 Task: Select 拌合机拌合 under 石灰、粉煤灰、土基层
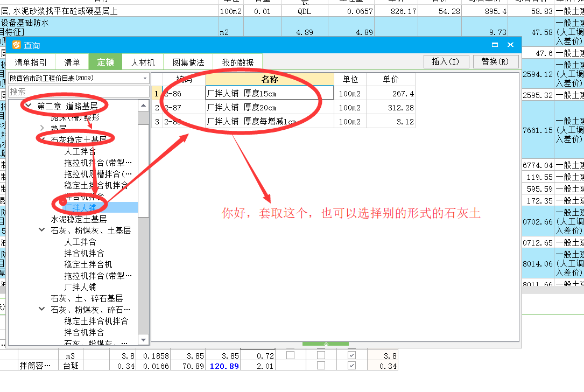84,253
